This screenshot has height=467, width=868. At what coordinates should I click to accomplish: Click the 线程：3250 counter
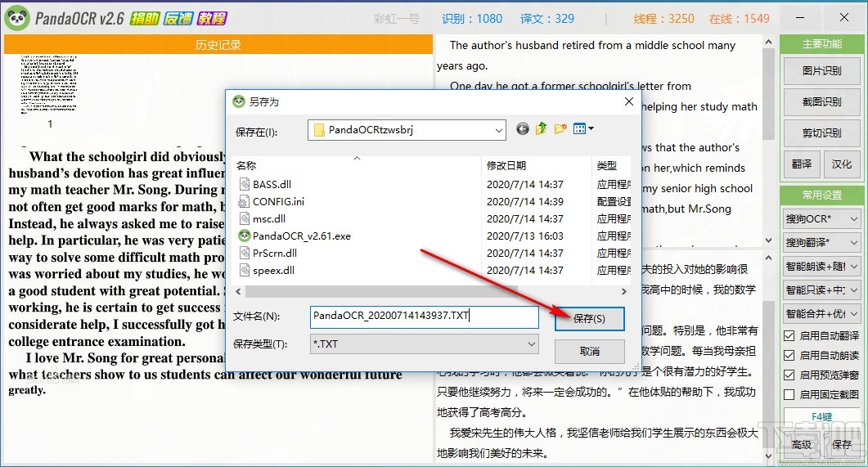coord(663,19)
